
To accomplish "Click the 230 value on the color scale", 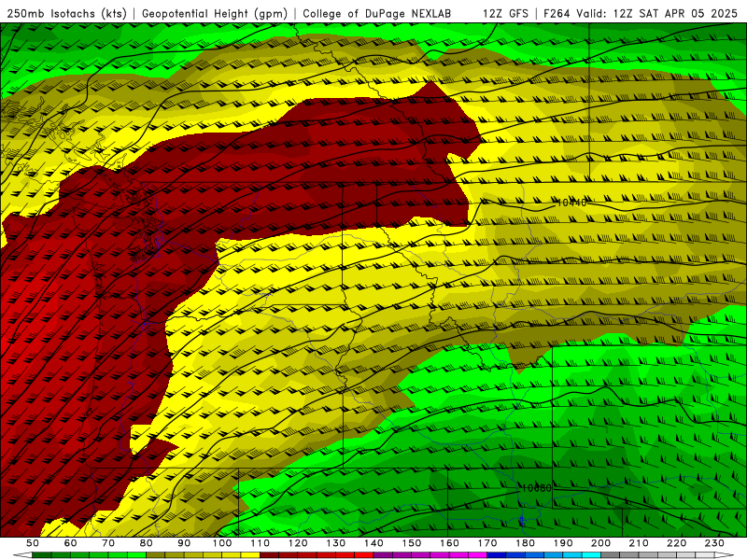I will 714,543.
